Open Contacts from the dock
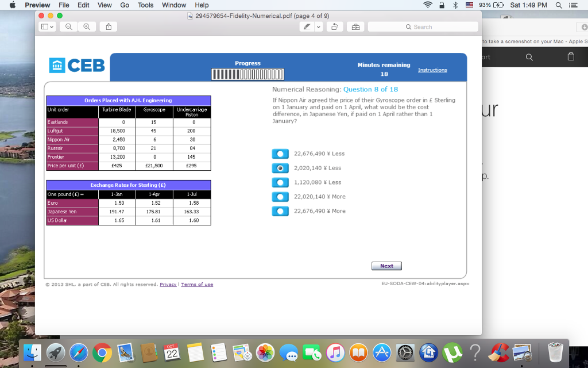This screenshot has width=588, height=368. (149, 353)
